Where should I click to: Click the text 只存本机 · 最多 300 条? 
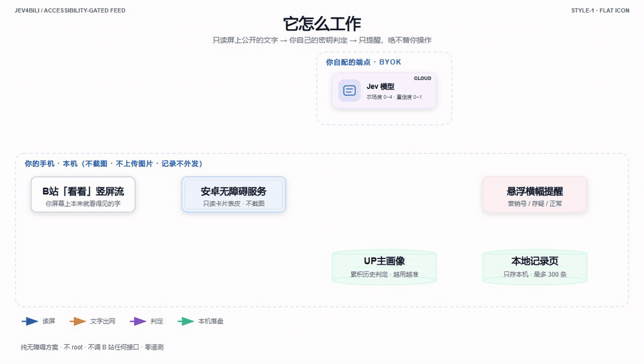[x=535, y=274]
